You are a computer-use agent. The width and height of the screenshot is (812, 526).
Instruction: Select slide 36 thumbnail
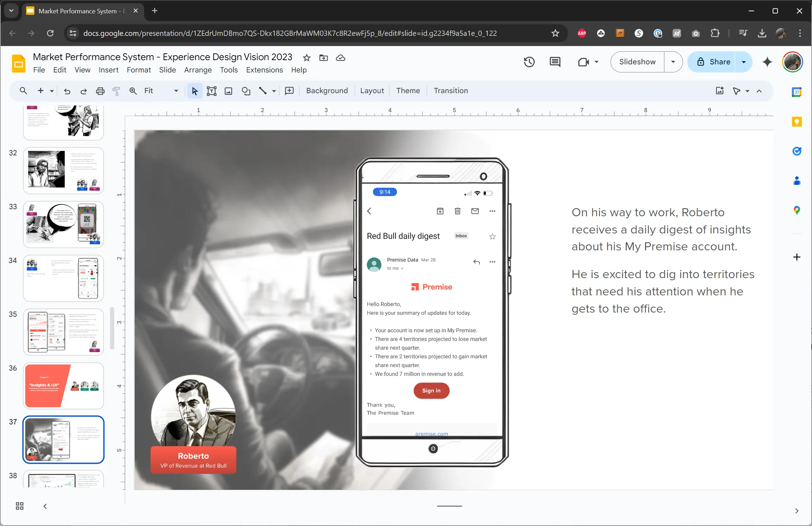(x=63, y=386)
